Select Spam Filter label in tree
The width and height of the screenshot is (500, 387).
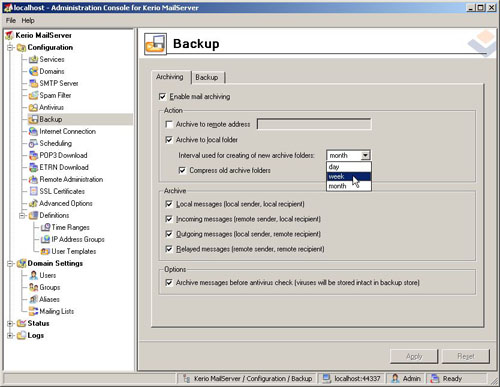[x=55, y=95]
